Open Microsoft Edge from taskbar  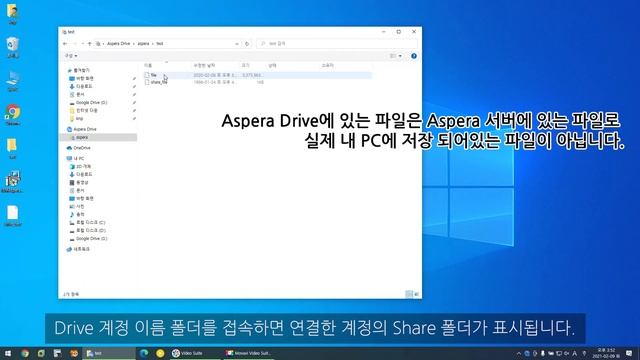click(x=144, y=353)
